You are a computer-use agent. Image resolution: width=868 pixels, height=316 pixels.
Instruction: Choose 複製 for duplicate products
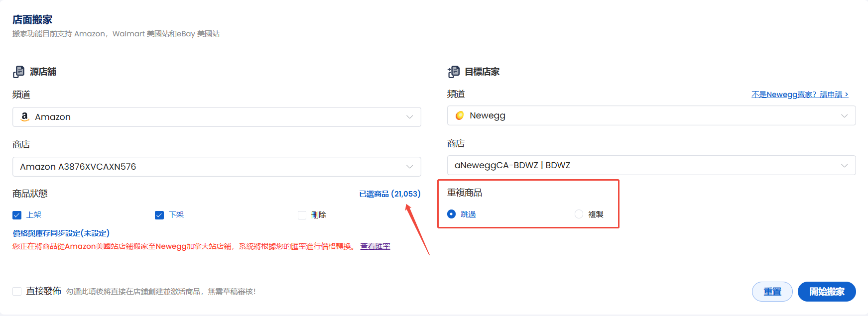click(579, 214)
